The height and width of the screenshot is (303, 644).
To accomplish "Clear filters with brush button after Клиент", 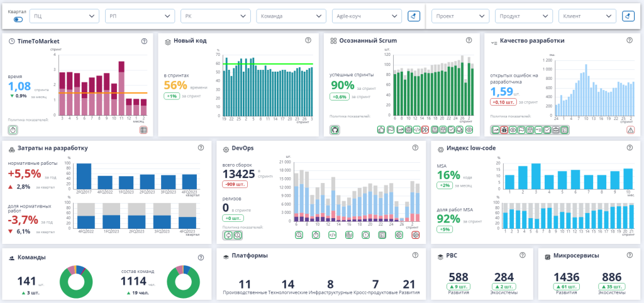I will 628,16.
